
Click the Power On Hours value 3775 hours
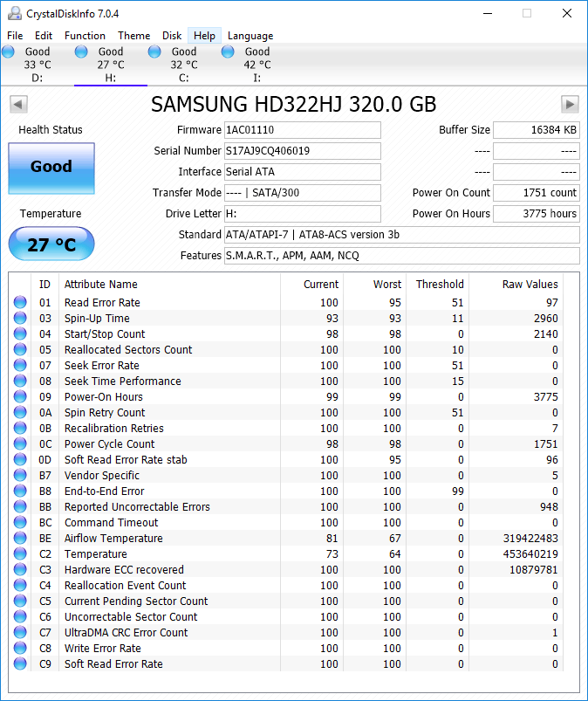pyautogui.click(x=537, y=214)
